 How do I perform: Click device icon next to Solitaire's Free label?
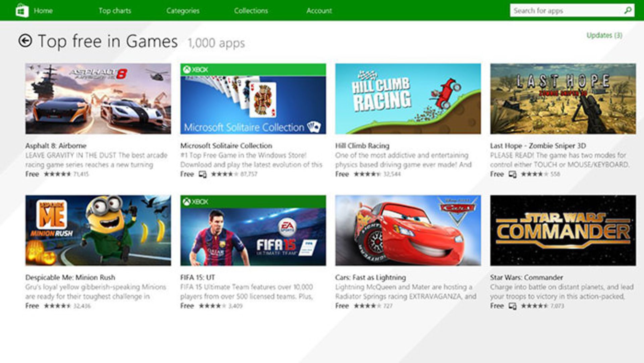202,174
